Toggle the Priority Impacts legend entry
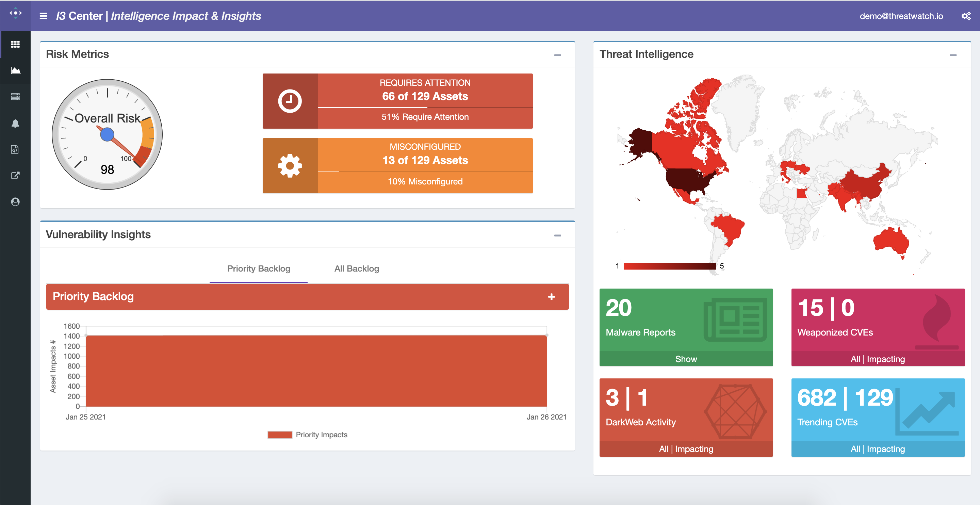The width and height of the screenshot is (980, 505). (307, 435)
